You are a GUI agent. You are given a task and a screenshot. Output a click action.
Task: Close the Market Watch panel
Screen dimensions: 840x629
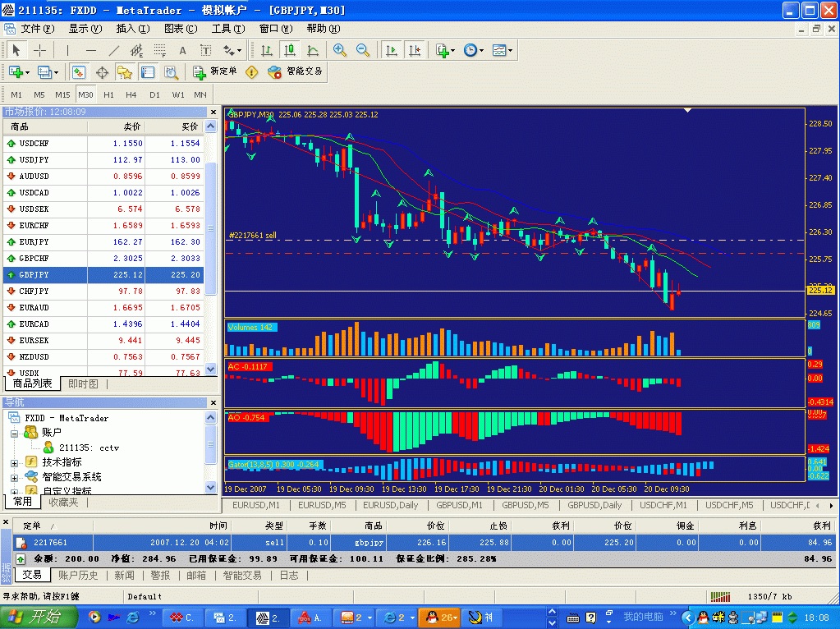tap(213, 112)
